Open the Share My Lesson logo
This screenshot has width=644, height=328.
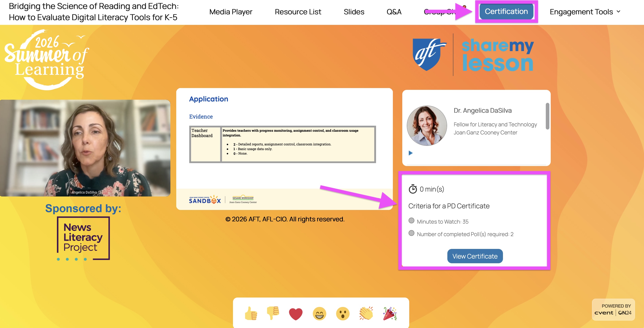click(498, 55)
